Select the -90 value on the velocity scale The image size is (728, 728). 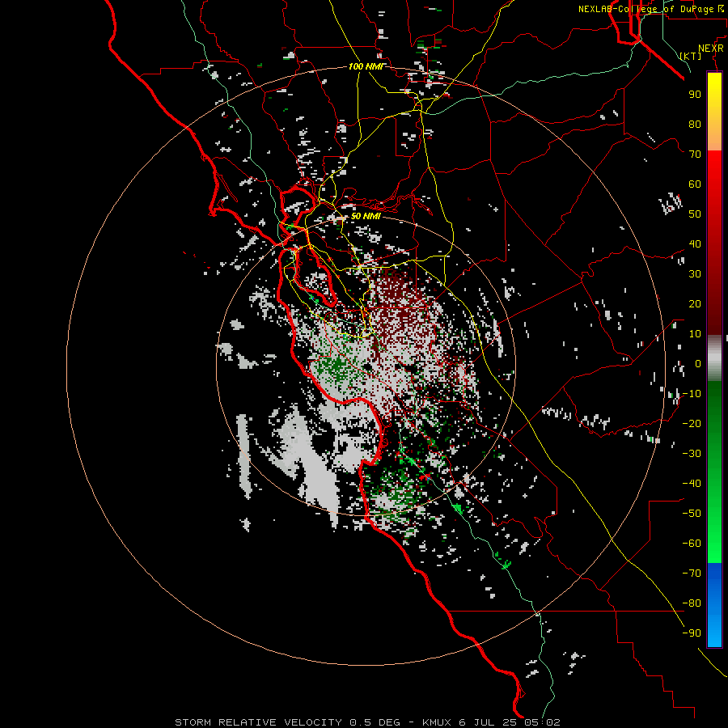(692, 633)
